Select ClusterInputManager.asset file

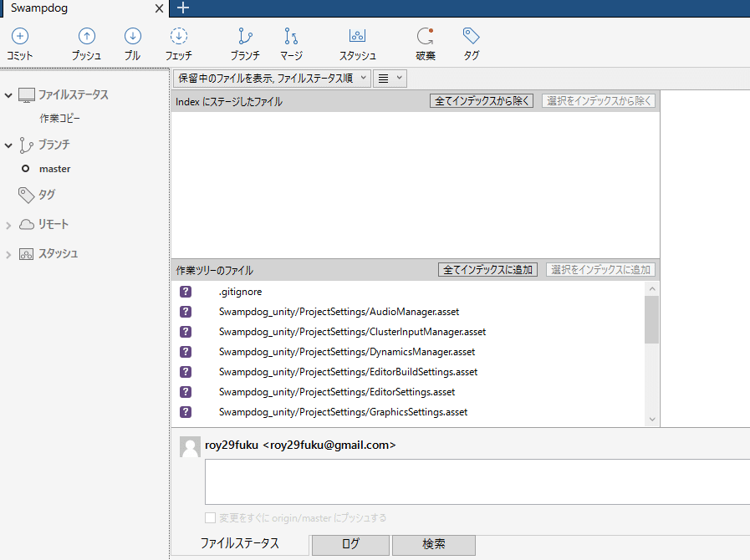[407, 332]
